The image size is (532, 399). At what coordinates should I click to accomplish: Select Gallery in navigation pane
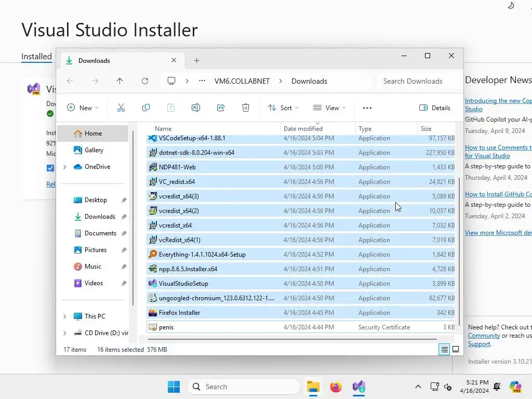pyautogui.click(x=94, y=150)
